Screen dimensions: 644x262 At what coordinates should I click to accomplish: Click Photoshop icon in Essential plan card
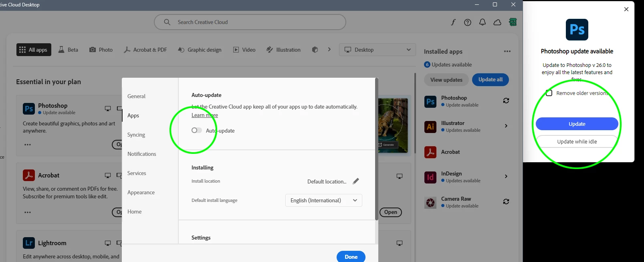pos(29,109)
